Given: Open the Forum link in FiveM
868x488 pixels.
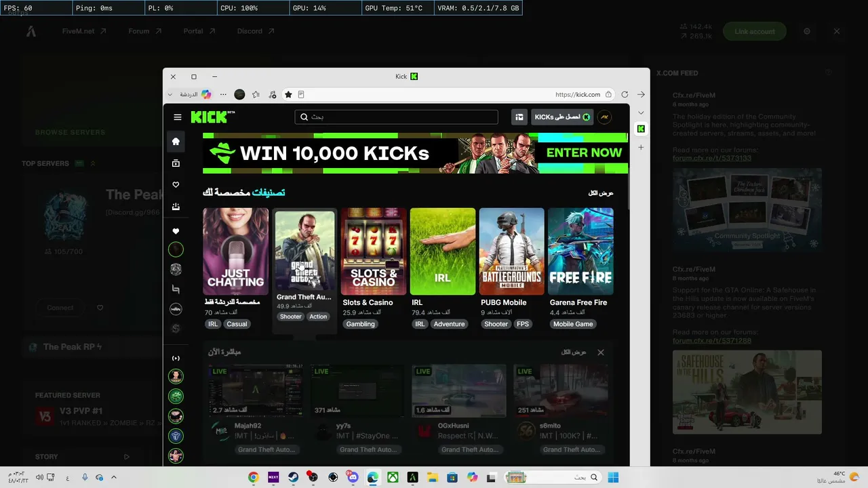Looking at the screenshot, I should coord(145,31).
